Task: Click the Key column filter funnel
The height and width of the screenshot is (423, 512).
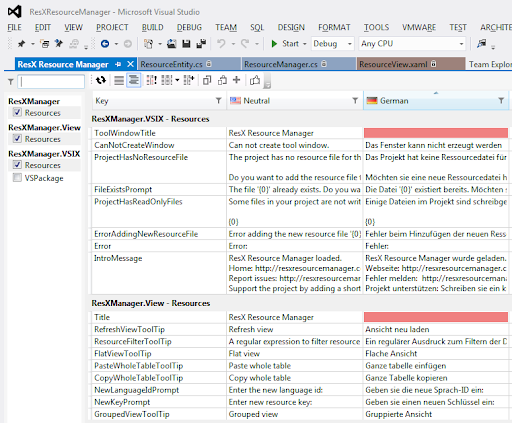Action: [x=218, y=100]
